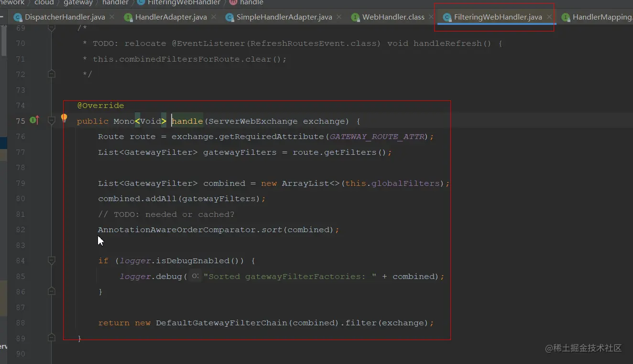Image resolution: width=633 pixels, height=364 pixels.
Task: Navigate to the cloud breadcrumb
Action: (44, 2)
